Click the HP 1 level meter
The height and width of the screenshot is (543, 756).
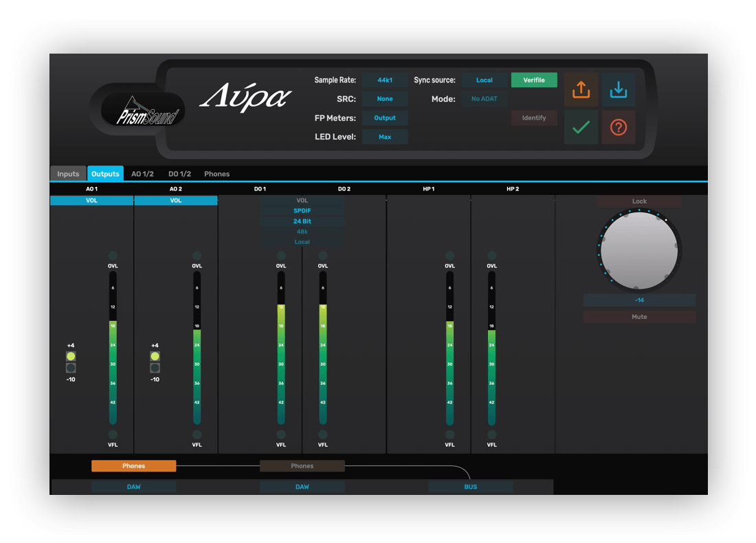(450, 348)
